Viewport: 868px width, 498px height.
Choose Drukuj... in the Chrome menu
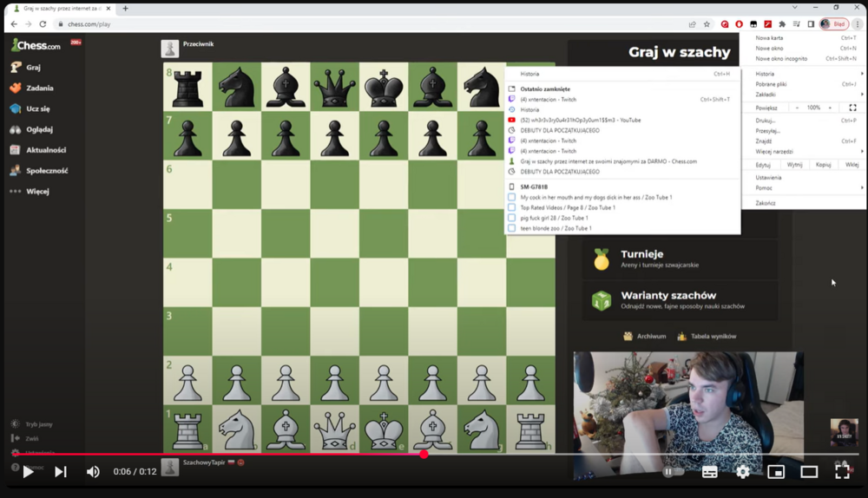(805, 121)
